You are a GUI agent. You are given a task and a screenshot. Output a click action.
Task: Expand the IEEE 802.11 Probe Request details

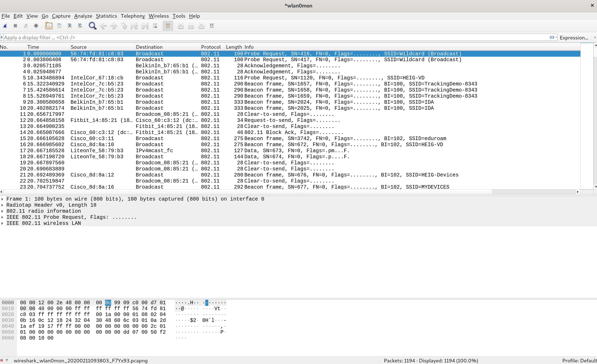coord(3,217)
